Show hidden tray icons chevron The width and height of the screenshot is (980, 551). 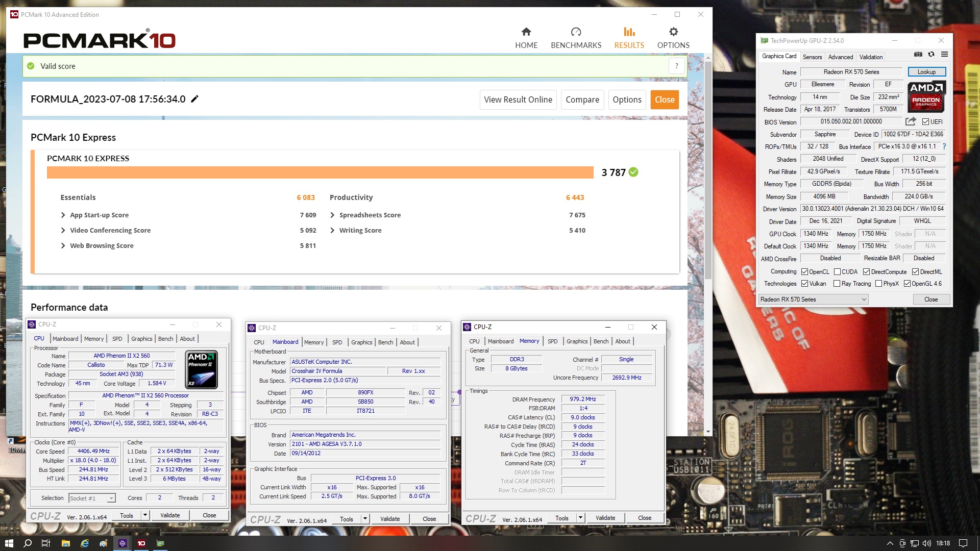(890, 543)
